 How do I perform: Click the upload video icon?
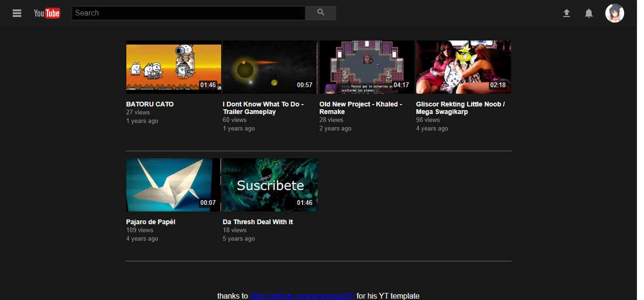pos(567,13)
